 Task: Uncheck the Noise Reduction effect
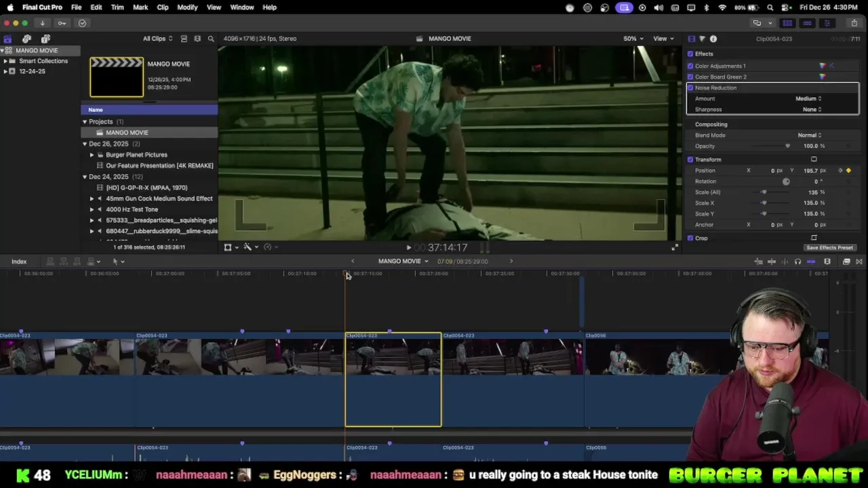point(690,87)
